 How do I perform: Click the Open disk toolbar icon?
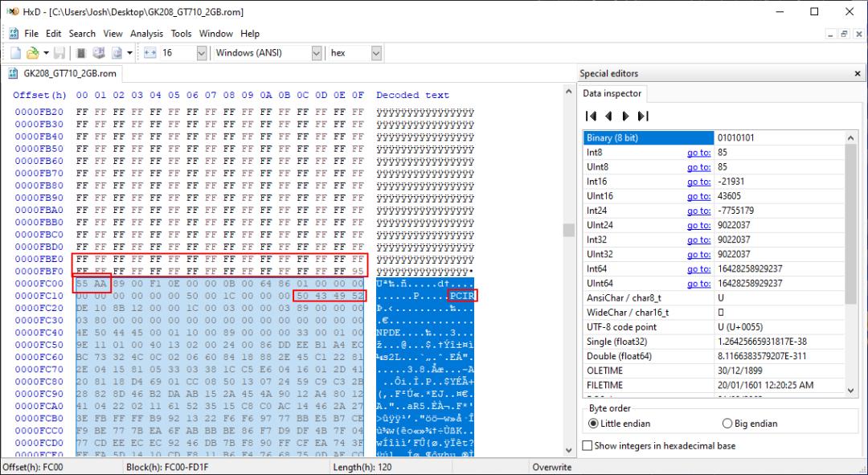coord(98,53)
